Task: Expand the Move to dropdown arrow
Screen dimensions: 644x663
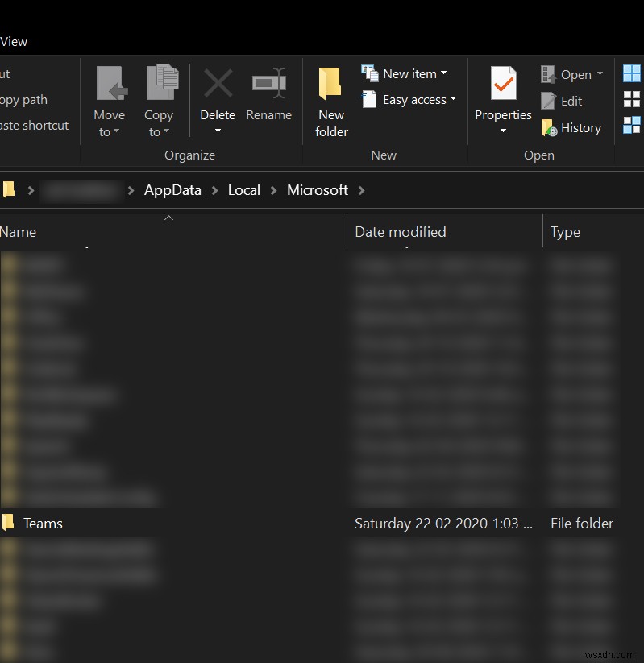Action: [116, 131]
